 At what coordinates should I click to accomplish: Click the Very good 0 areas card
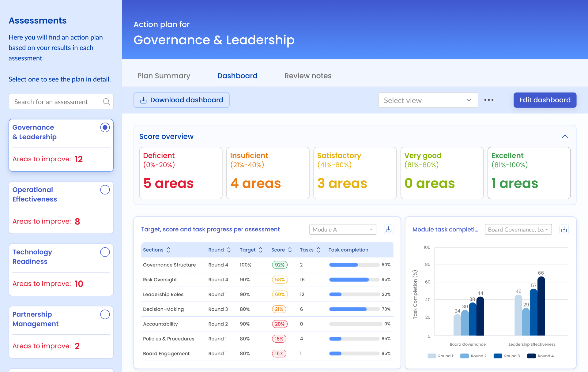coord(442,173)
